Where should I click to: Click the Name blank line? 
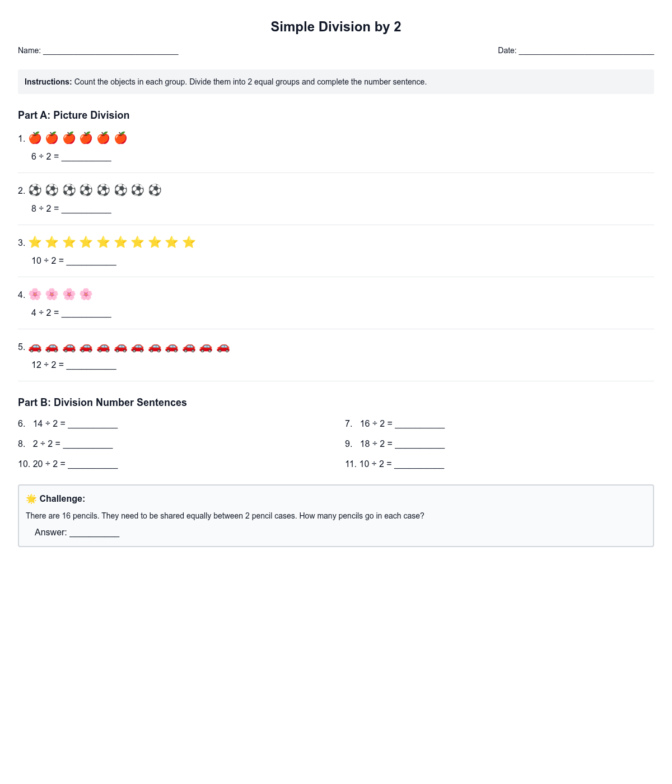[110, 50]
